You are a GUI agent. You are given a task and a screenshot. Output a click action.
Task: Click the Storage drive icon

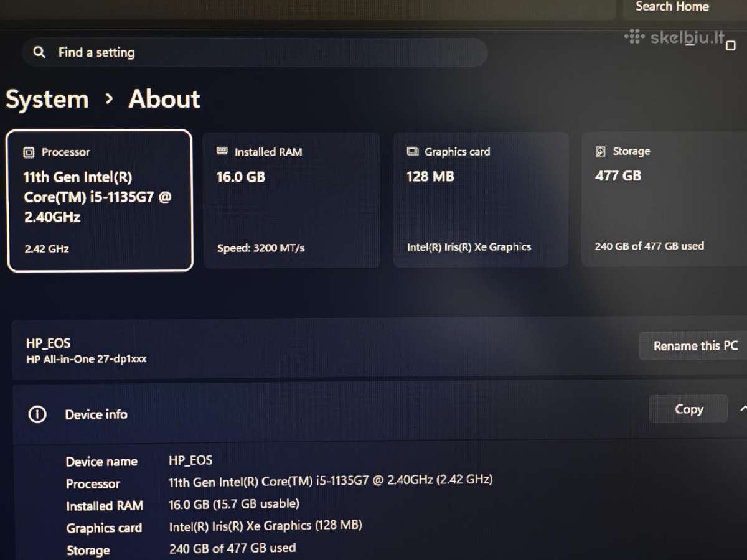601,151
